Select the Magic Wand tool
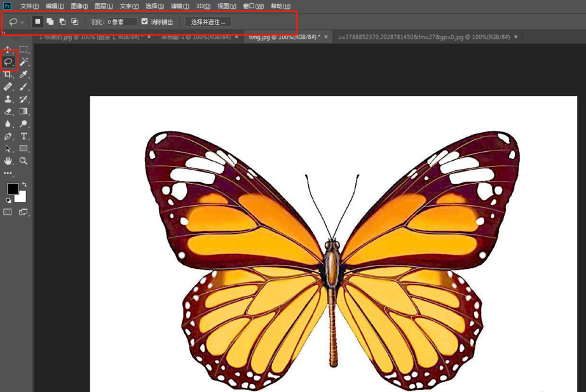Screen dimensions: 586x392 [24, 62]
